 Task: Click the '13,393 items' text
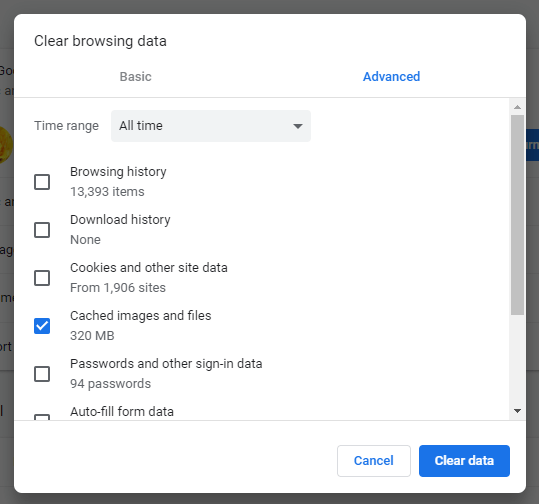[107, 192]
